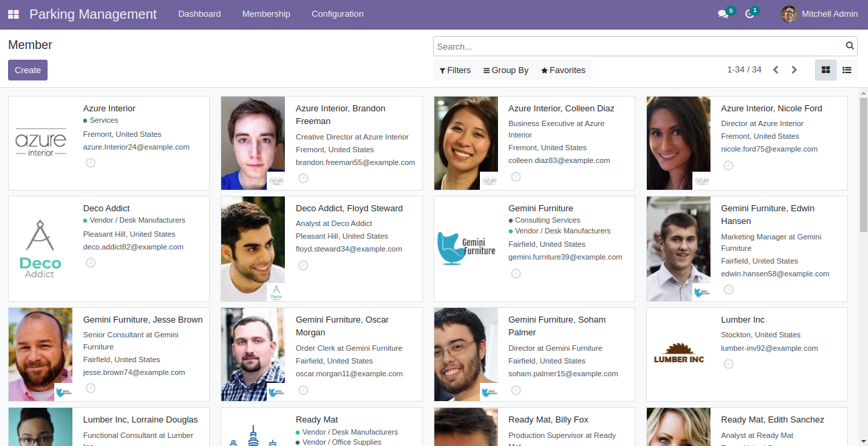The height and width of the screenshot is (446, 868).
Task: Click email brandon.freeman55@example.com
Action: tap(355, 162)
